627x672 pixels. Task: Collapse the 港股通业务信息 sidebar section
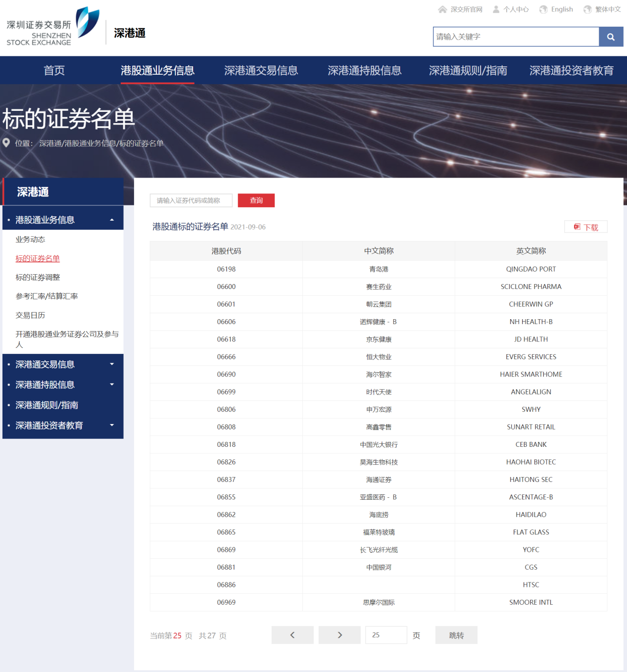[x=112, y=220]
